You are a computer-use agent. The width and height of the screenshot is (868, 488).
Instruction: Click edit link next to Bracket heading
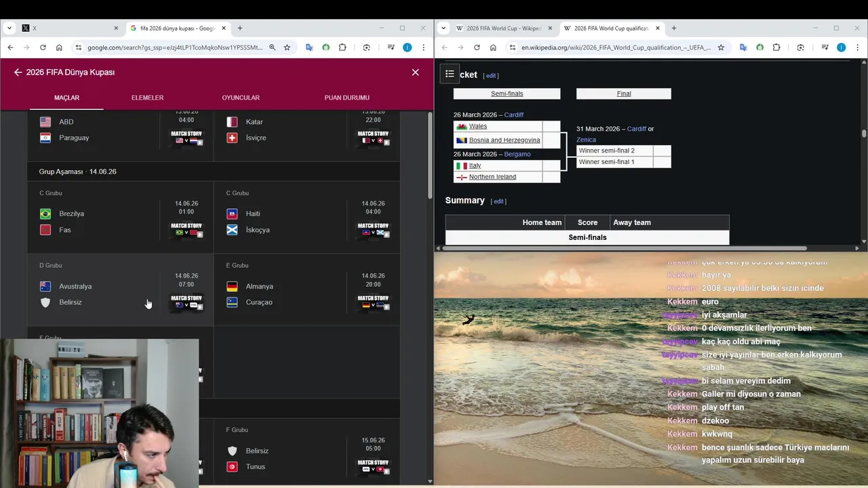point(491,75)
